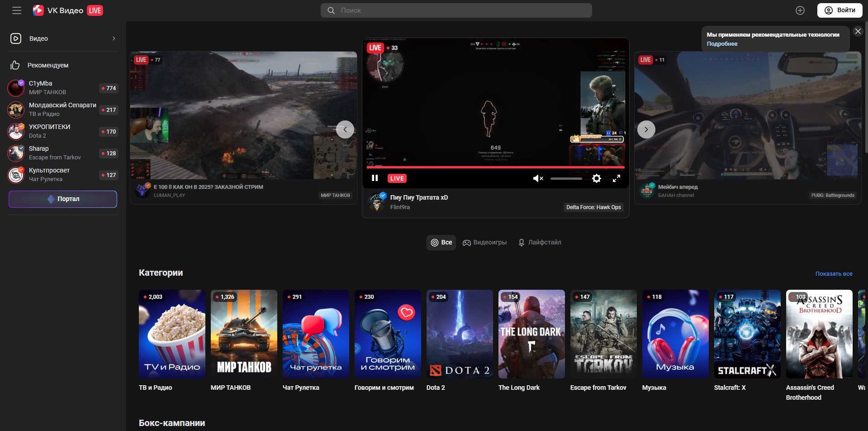Open Flint9ra streamer avatar

click(x=377, y=202)
